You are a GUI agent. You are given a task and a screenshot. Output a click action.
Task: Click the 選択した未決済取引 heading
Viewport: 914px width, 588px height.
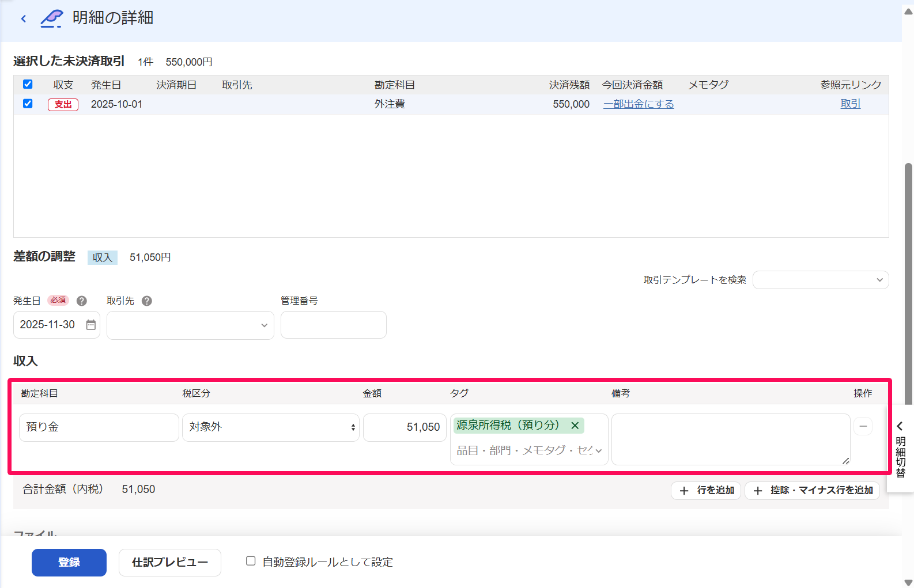click(x=69, y=61)
